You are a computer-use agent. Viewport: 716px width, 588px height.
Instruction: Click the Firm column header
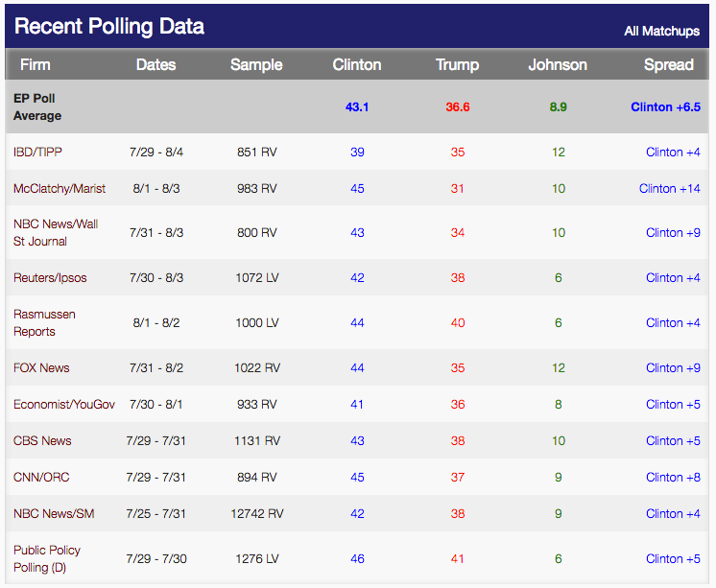(x=35, y=65)
